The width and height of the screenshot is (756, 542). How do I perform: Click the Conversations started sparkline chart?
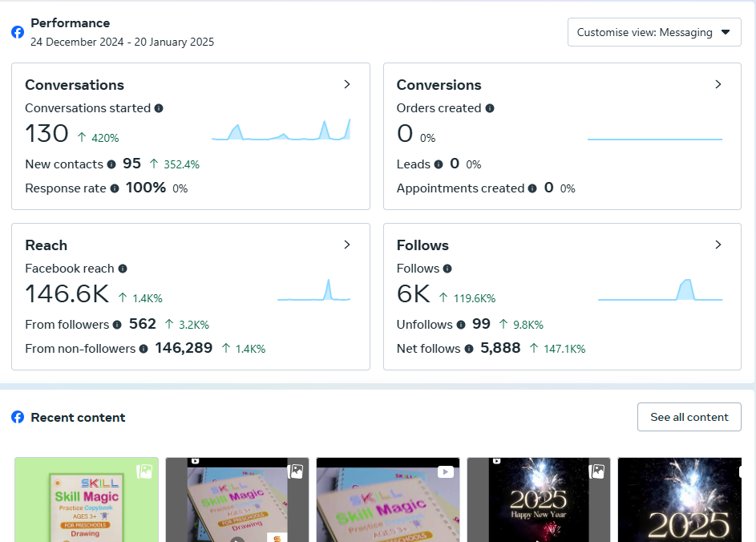pos(281,130)
